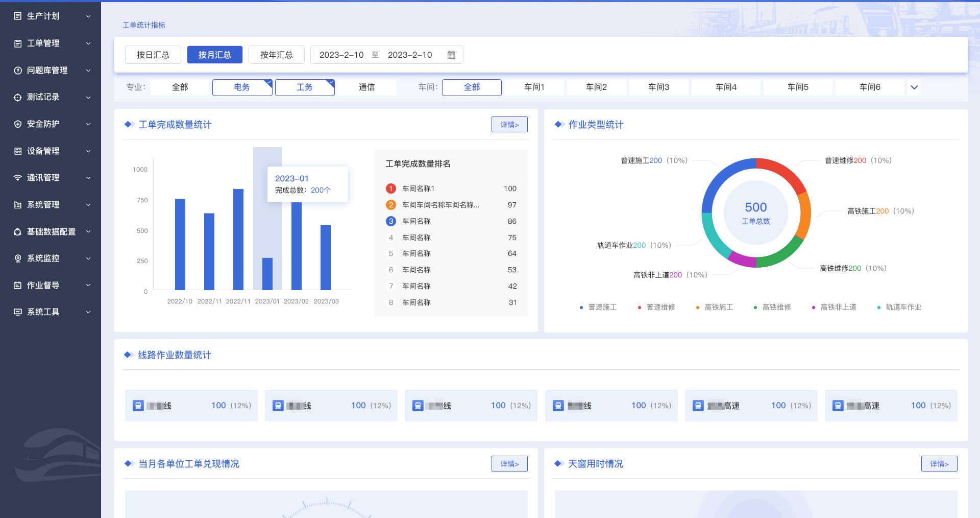
Task: Click the 通讯管理 wifi icon
Action: point(18,178)
